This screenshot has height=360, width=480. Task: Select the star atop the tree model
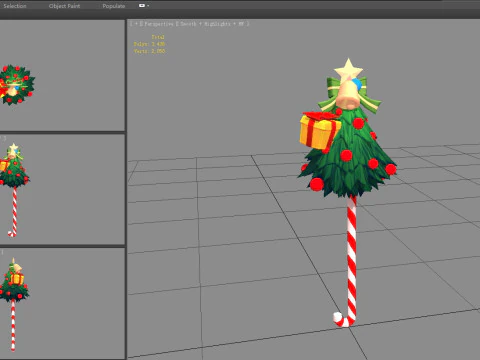[x=348, y=69]
